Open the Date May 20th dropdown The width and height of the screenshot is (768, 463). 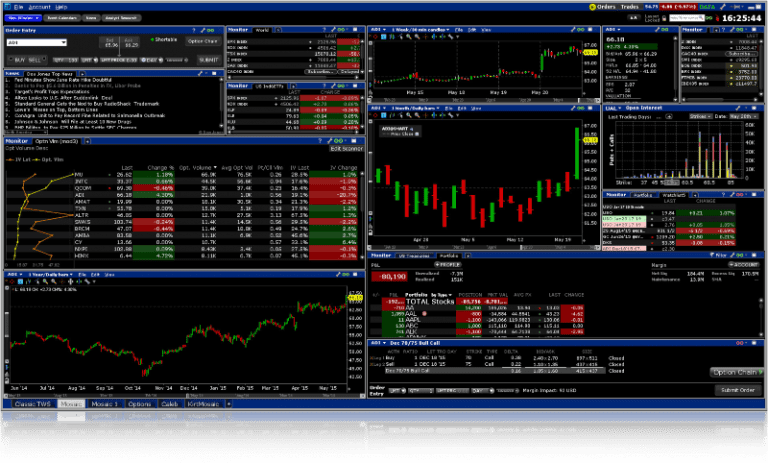click(744, 117)
